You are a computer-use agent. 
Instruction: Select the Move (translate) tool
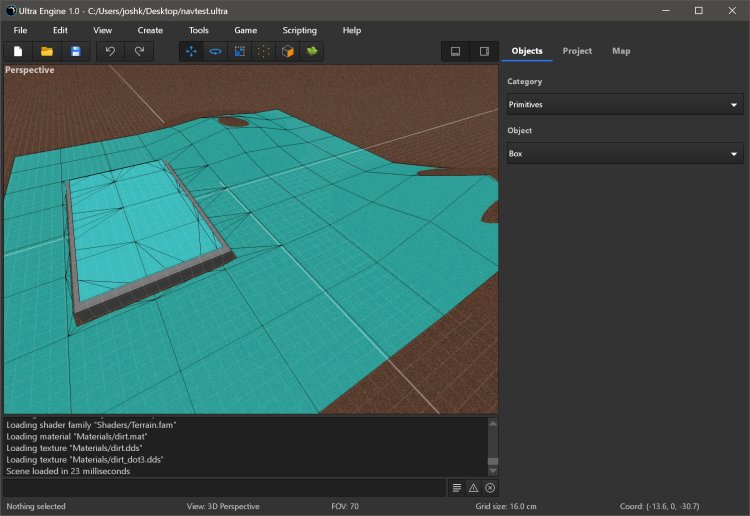(192, 51)
